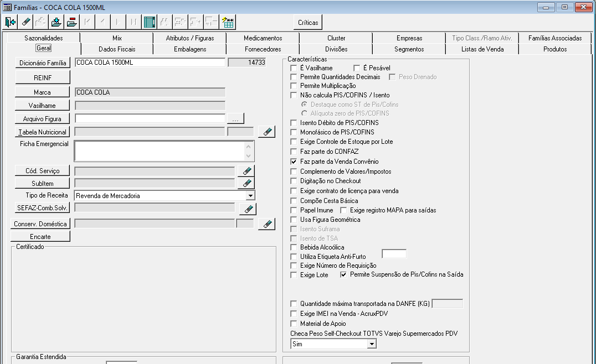Go to previous record navigation icon

[x=102, y=22]
